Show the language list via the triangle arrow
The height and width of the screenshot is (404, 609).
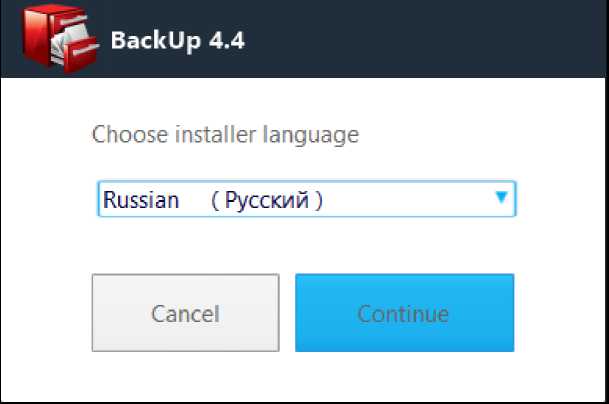(x=502, y=198)
